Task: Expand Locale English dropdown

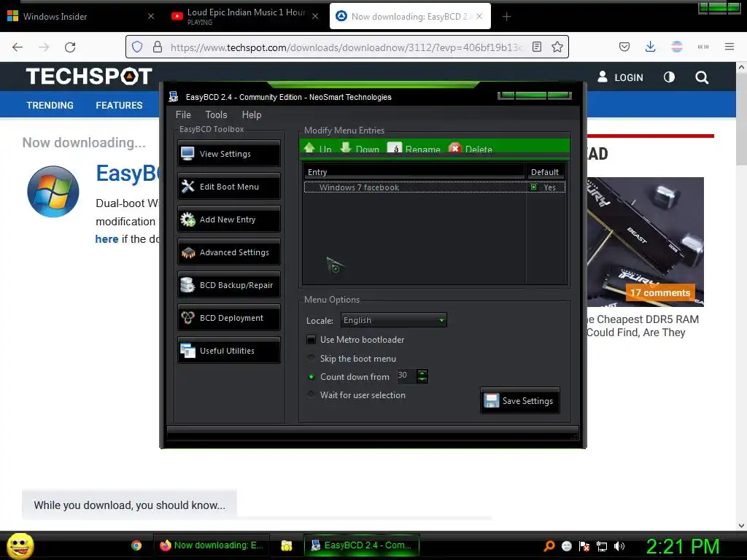Action: (393, 321)
